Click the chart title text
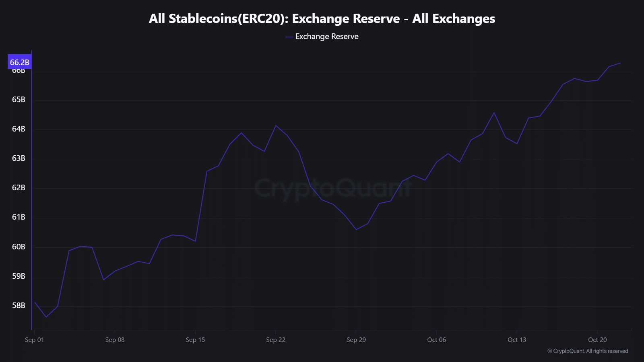The height and width of the screenshot is (362, 644). pos(322,19)
